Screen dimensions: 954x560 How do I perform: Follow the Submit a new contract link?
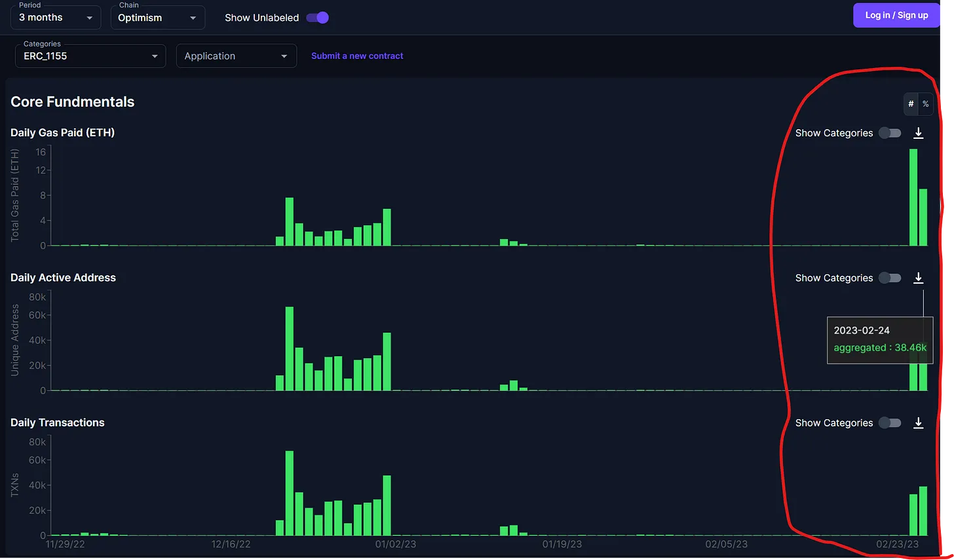point(357,56)
